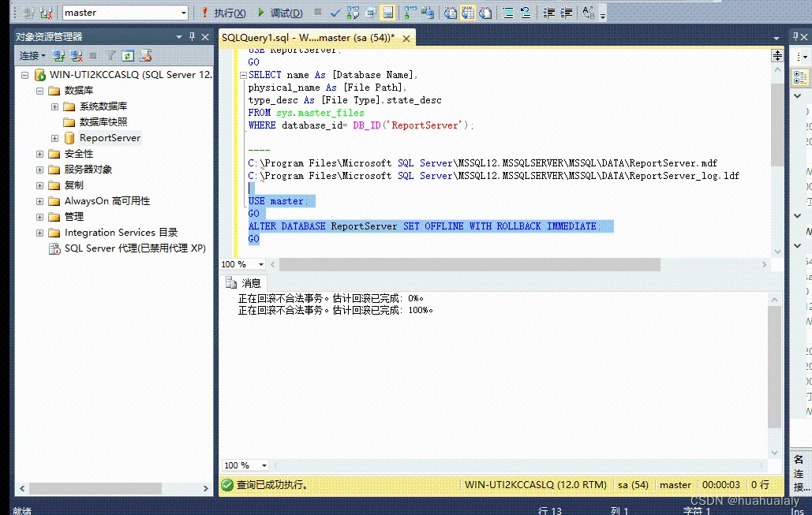Select Results to File mode

click(485, 13)
